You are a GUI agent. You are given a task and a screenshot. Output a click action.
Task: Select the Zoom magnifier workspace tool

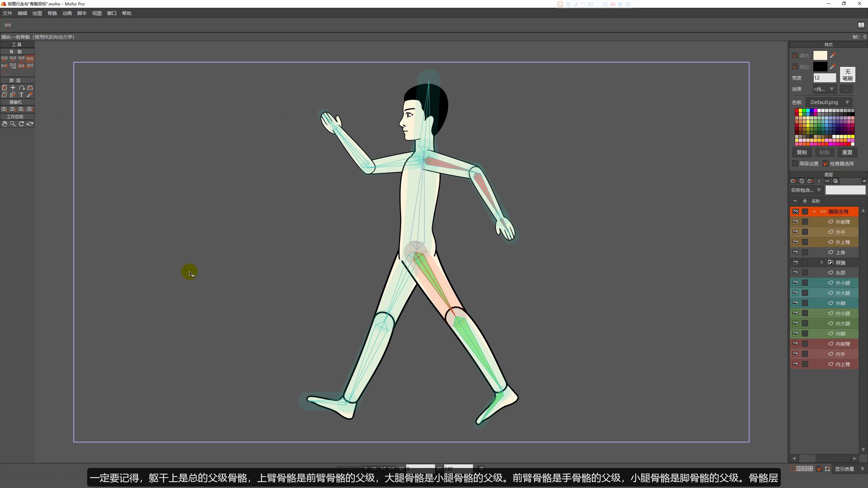pyautogui.click(x=13, y=124)
